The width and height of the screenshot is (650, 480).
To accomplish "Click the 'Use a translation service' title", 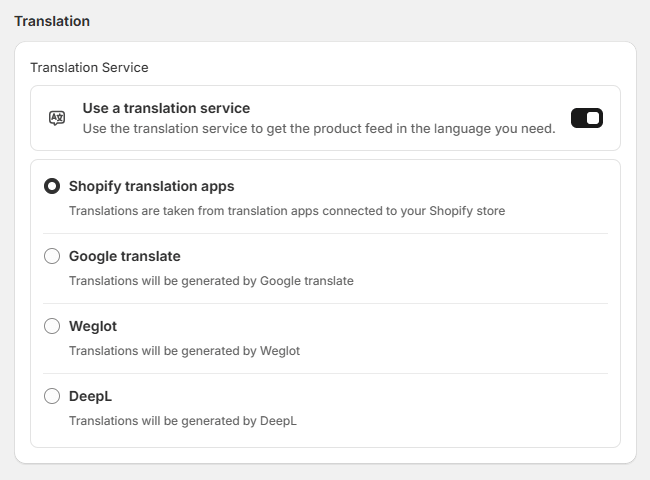I will (x=166, y=108).
